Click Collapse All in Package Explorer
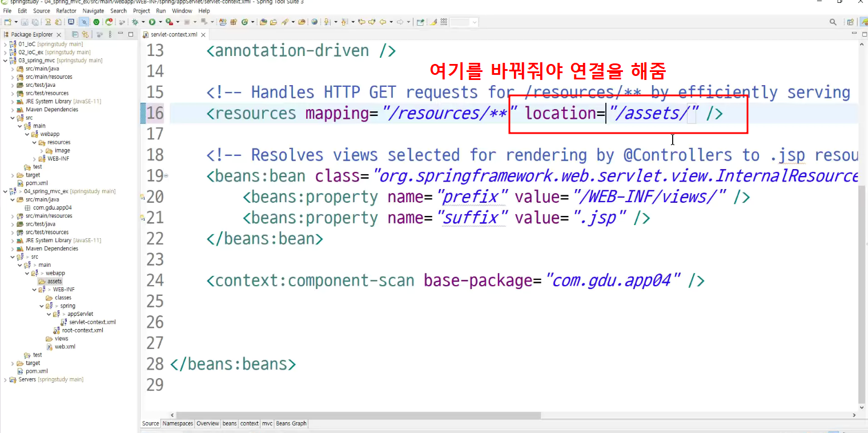 click(75, 34)
